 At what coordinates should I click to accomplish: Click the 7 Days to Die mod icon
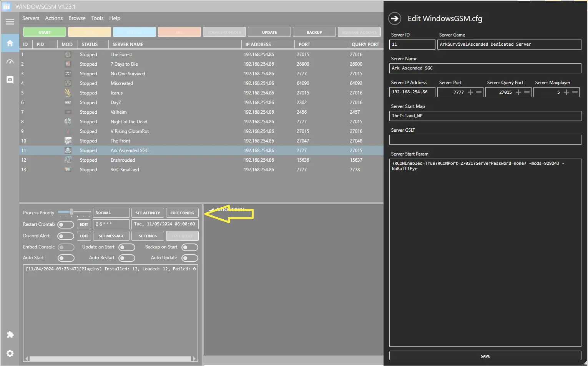click(68, 64)
